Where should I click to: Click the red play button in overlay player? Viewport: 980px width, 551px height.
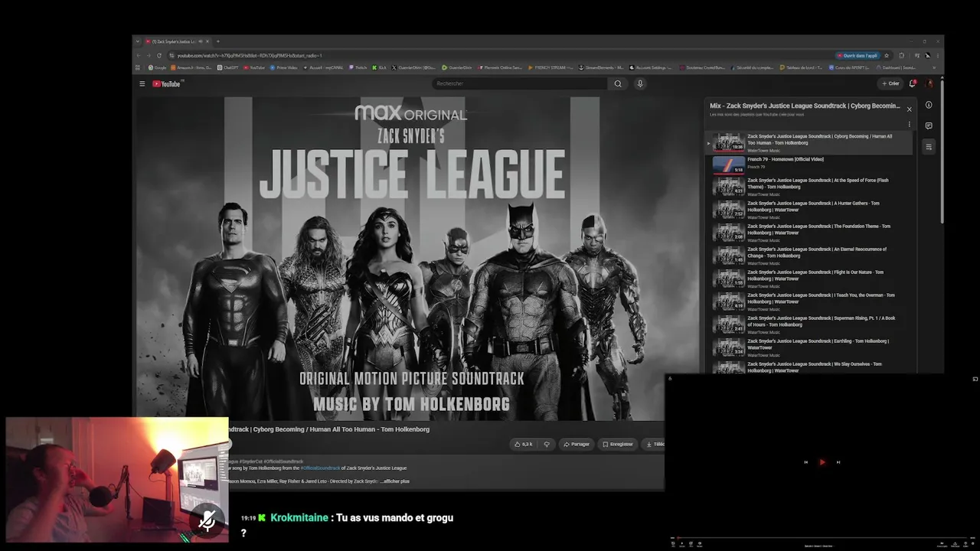[822, 462]
